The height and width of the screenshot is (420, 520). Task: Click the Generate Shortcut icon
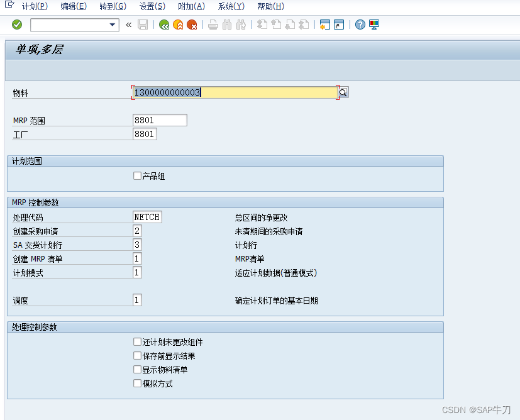pos(339,25)
